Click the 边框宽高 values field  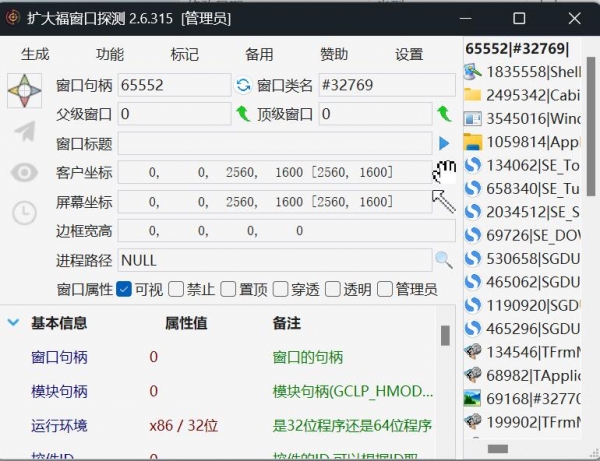click(287, 231)
